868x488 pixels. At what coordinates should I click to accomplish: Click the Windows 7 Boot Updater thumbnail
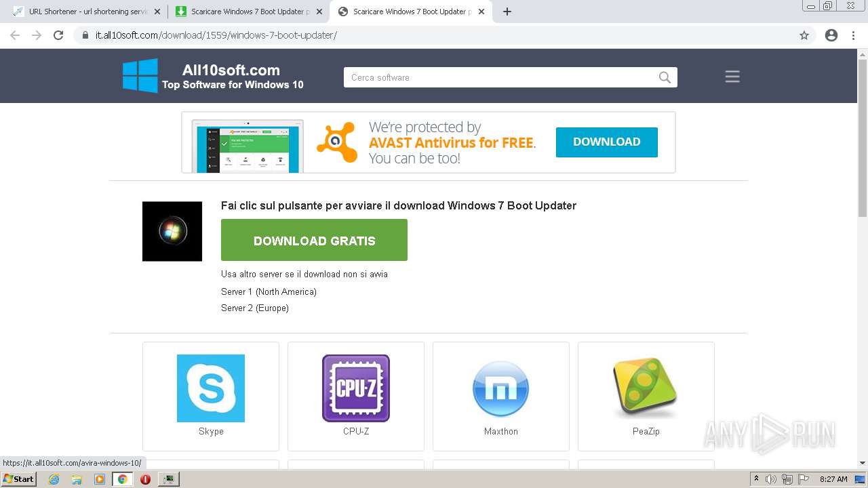[x=172, y=231]
